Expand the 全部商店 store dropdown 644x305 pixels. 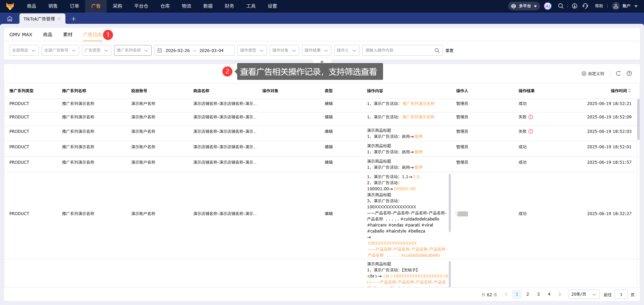click(x=24, y=50)
